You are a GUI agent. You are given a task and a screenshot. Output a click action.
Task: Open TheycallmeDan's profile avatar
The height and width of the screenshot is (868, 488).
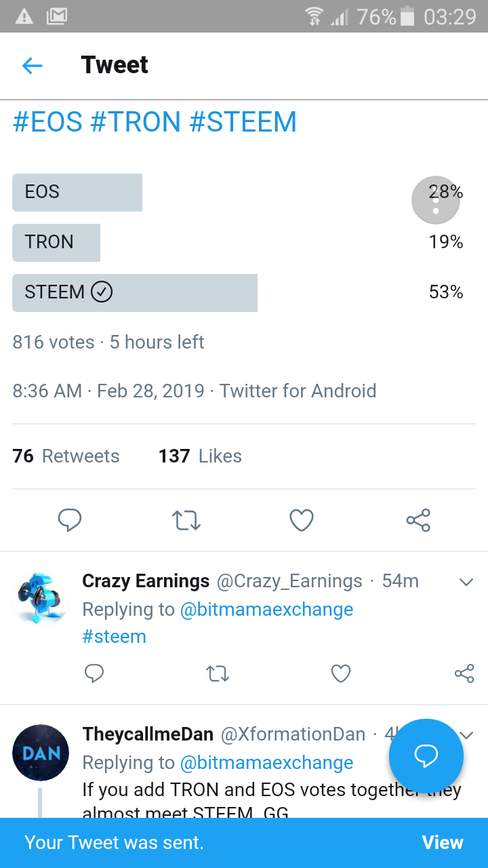click(41, 753)
